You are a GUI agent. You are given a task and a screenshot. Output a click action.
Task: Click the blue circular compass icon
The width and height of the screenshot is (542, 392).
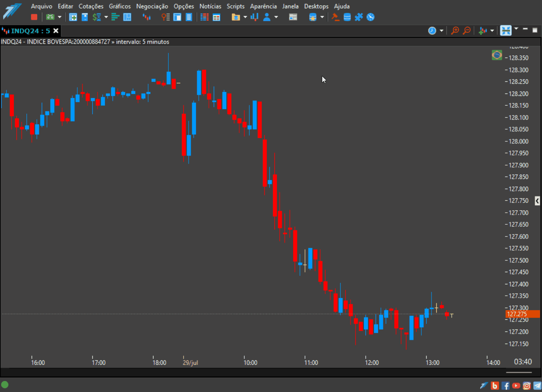[370, 17]
